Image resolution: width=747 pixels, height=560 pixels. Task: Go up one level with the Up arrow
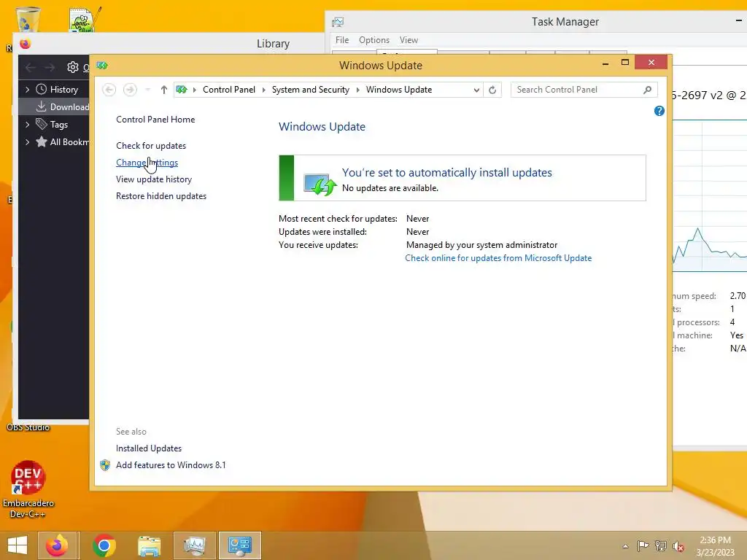[164, 90]
